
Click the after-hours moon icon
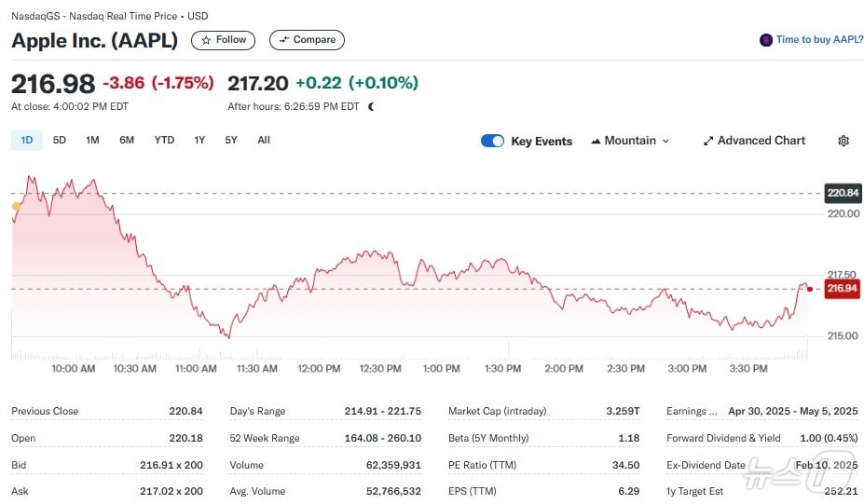371,106
